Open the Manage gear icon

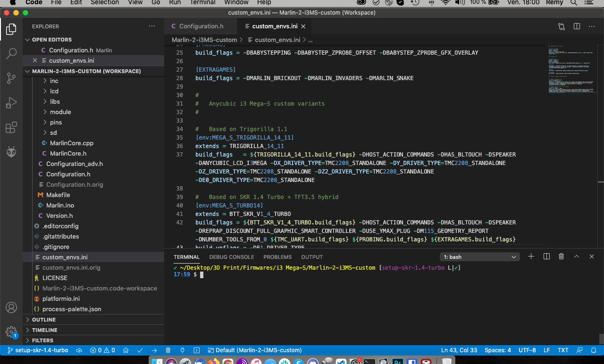11,332
